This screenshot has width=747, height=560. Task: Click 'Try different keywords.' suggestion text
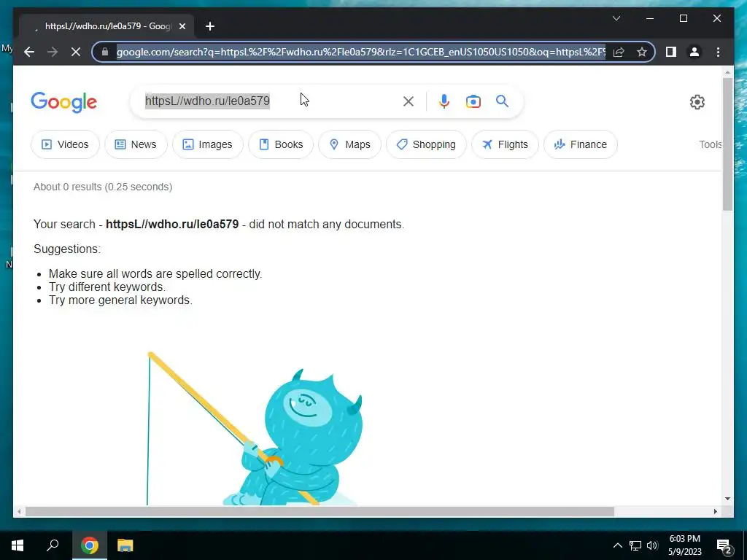point(107,287)
